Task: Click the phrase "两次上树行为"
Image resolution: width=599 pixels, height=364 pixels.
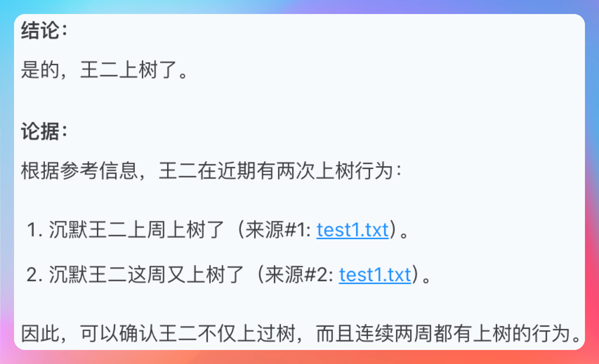Action: 335,171
